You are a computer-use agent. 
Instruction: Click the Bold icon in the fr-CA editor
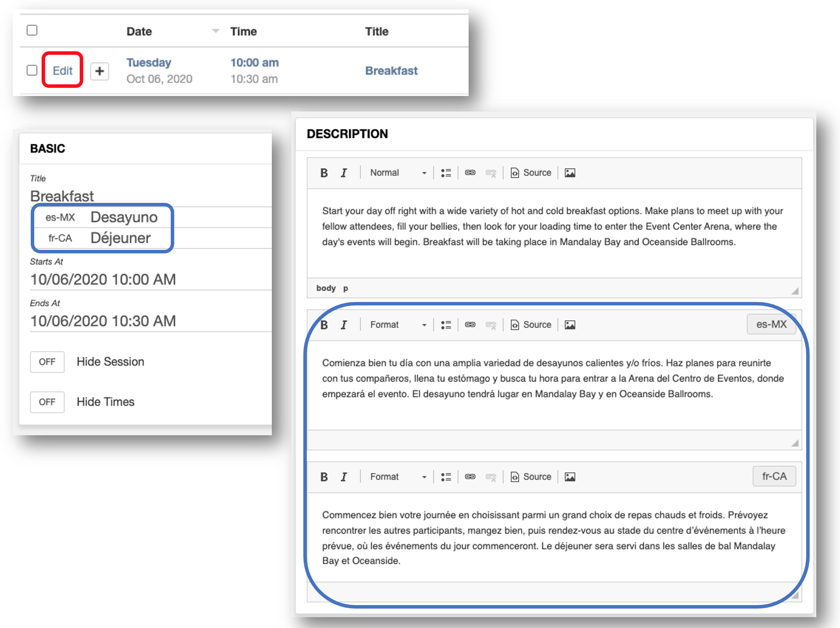(324, 476)
